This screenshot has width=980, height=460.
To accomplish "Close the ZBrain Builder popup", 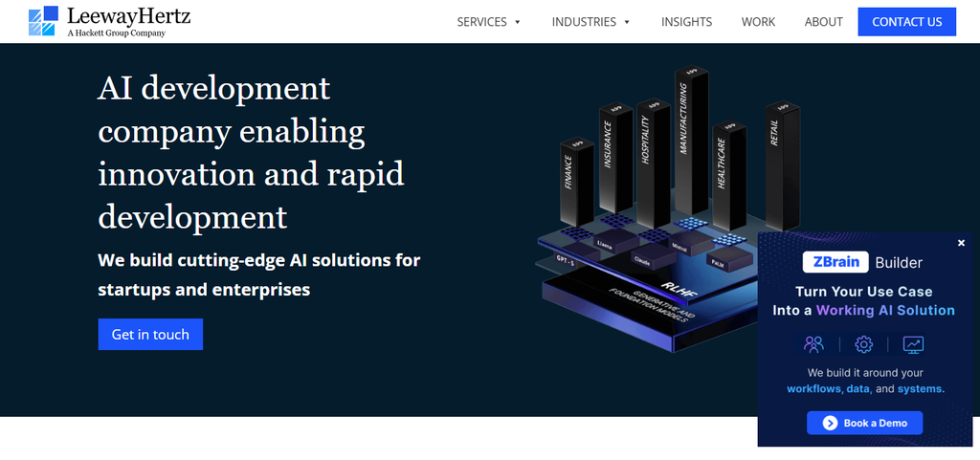I will (x=961, y=243).
